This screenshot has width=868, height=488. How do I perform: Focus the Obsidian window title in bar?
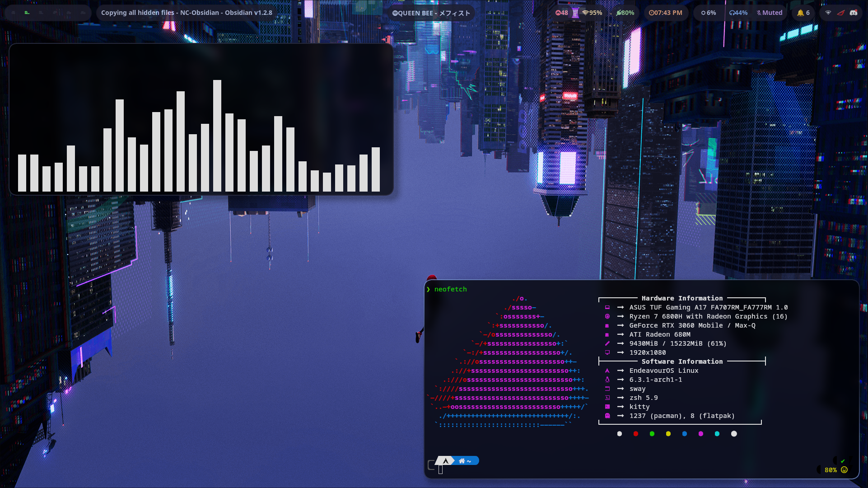tap(187, 13)
